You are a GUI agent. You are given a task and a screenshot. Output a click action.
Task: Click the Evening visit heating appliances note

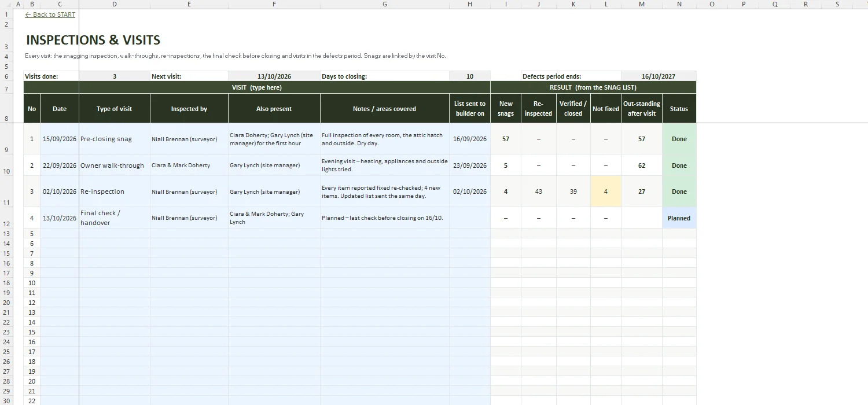coord(385,165)
